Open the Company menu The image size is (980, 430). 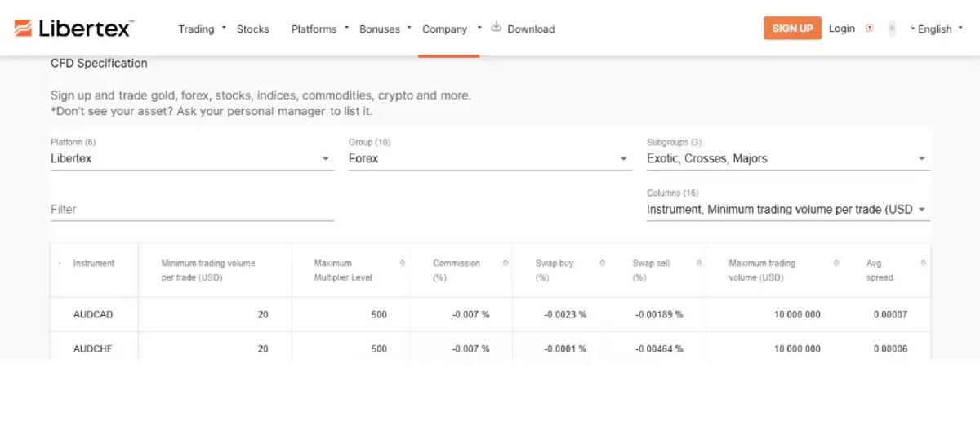pos(444,29)
